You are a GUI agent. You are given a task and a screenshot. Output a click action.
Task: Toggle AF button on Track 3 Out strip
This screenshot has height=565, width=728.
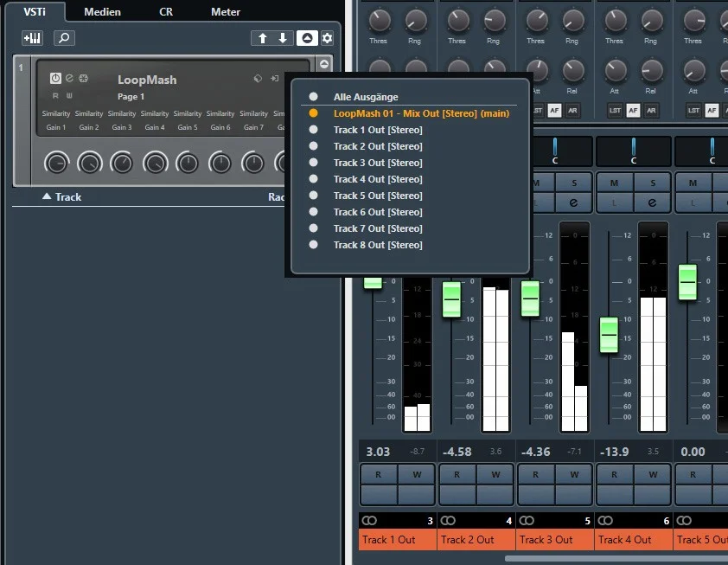554,110
